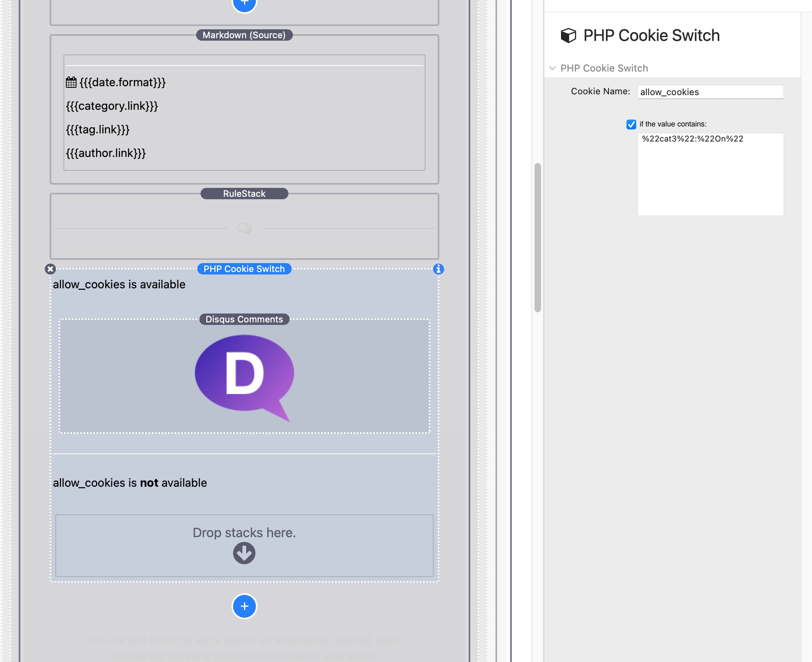Image resolution: width=812 pixels, height=662 pixels.
Task: Click the drop stacks down-arrow icon
Action: [x=244, y=553]
